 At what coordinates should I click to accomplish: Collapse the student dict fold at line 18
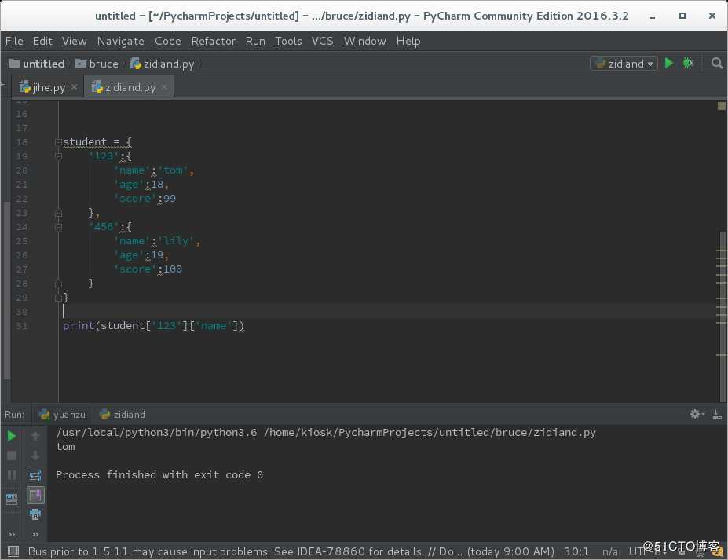tap(58, 141)
